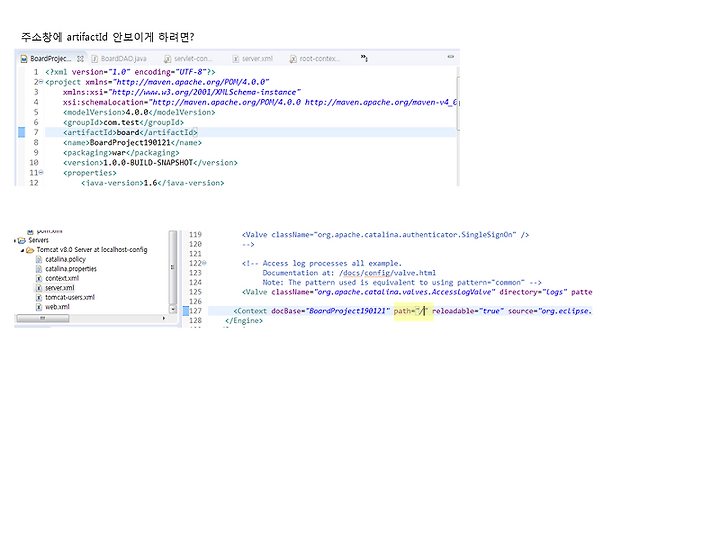
Task: Collapse the Tomcat v8.0 Server at localhost-config node
Action: [x=22, y=250]
